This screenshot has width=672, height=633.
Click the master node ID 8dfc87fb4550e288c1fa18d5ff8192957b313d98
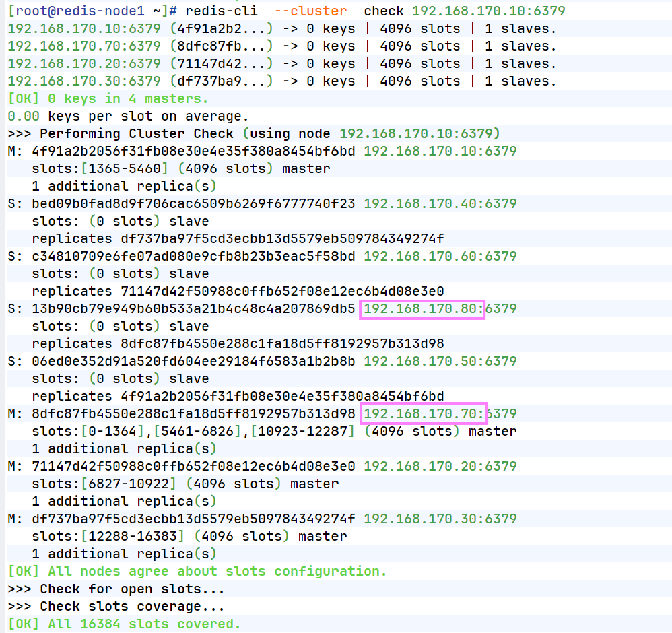tap(193, 414)
